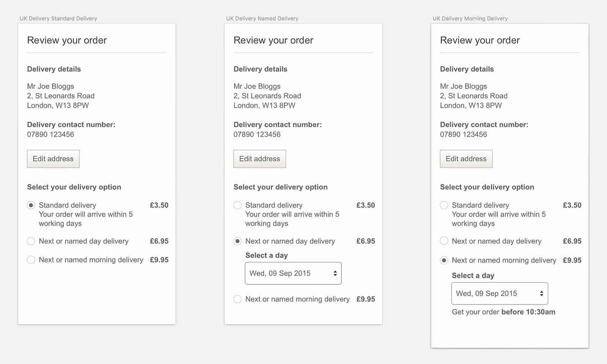
Task: Select Next or named morning delivery in Standard Delivery panel
Action: (31, 260)
